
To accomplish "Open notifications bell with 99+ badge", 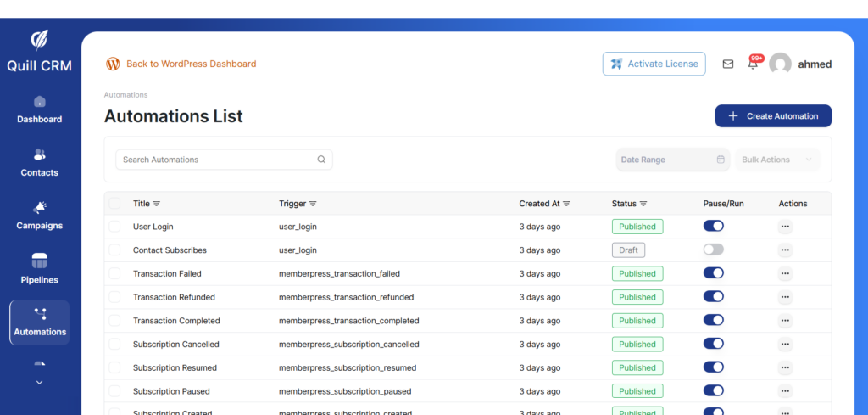I will (x=753, y=64).
